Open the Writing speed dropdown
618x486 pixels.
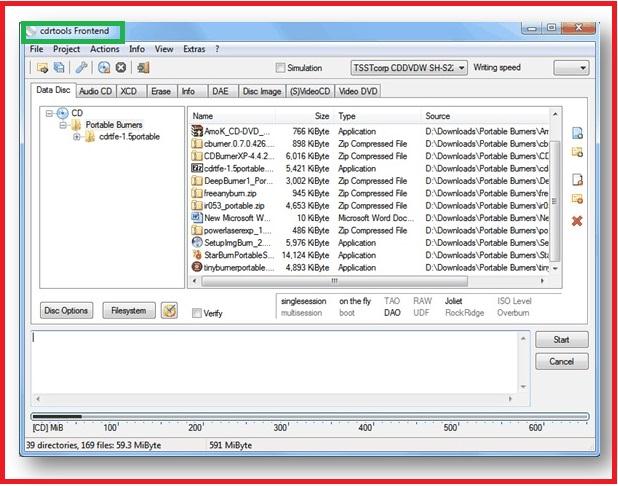571,68
